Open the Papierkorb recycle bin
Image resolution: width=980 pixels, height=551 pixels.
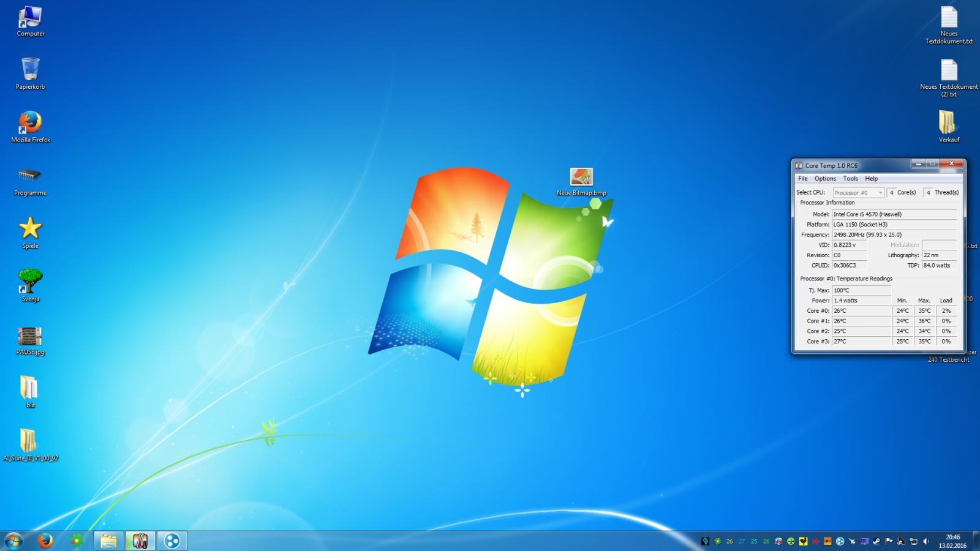(30, 74)
